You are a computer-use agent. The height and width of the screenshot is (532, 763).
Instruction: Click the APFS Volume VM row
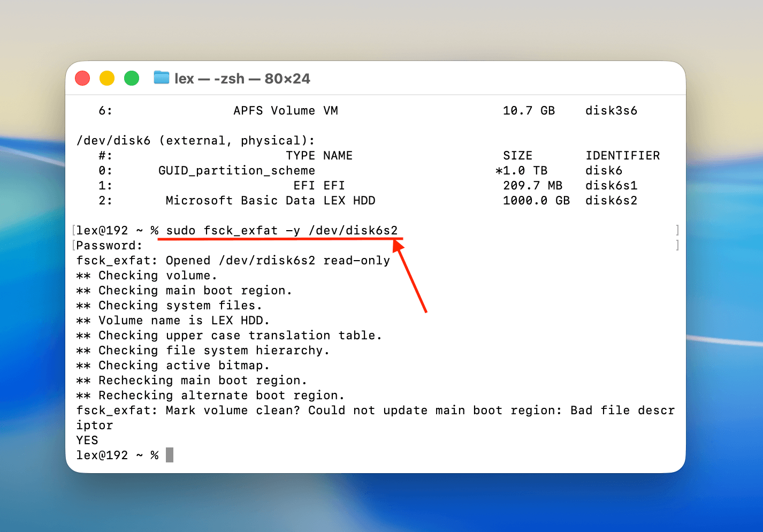(284, 110)
